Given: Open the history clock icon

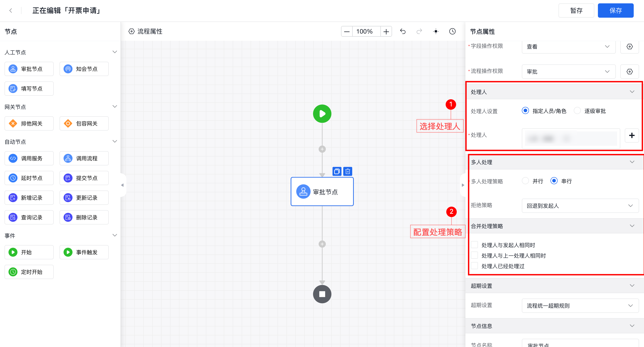Looking at the screenshot, I should 452,32.
